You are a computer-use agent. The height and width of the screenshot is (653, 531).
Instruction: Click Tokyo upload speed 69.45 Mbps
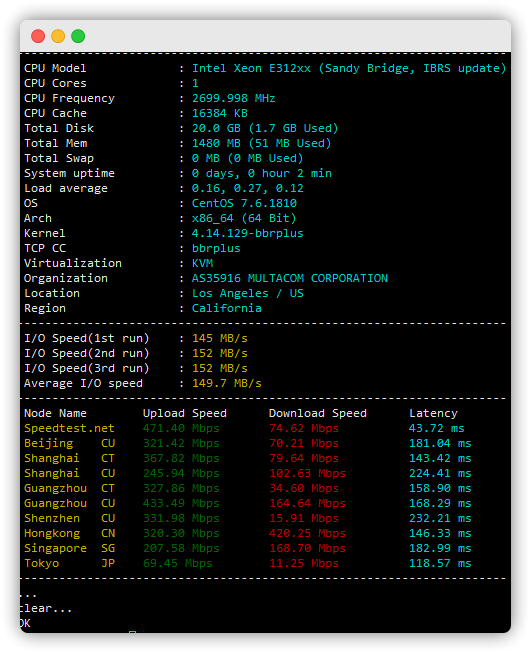[178, 563]
